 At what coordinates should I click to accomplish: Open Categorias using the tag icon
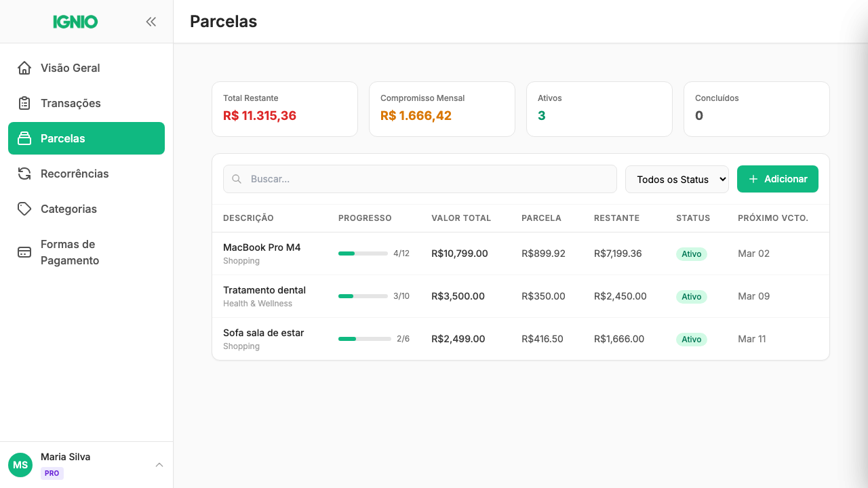24,209
